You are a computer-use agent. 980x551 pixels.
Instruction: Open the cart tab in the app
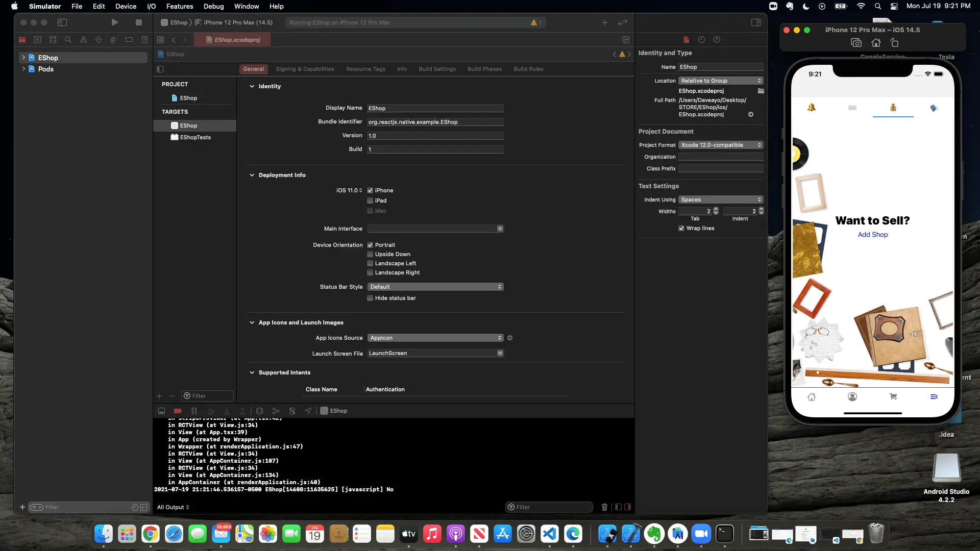(x=893, y=396)
